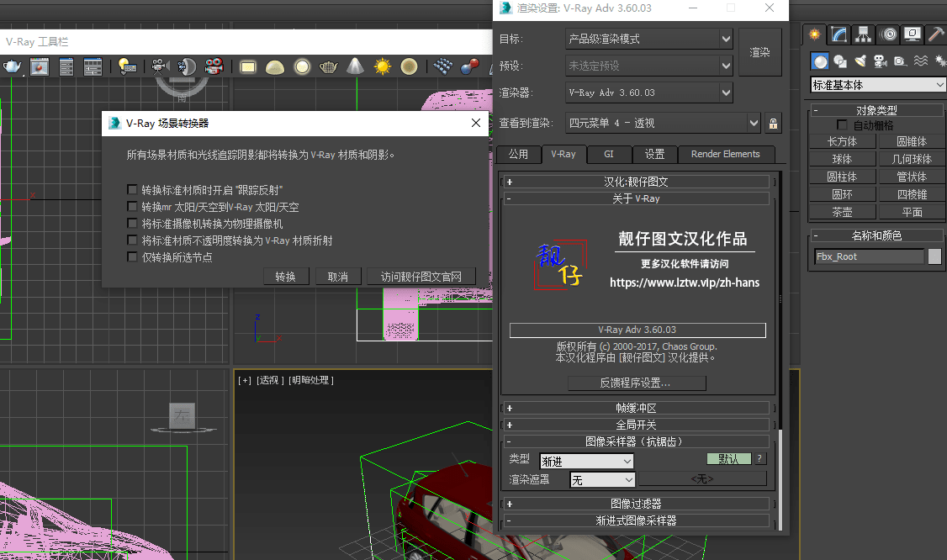
Task: Switch to the GI tab
Action: pos(609,155)
